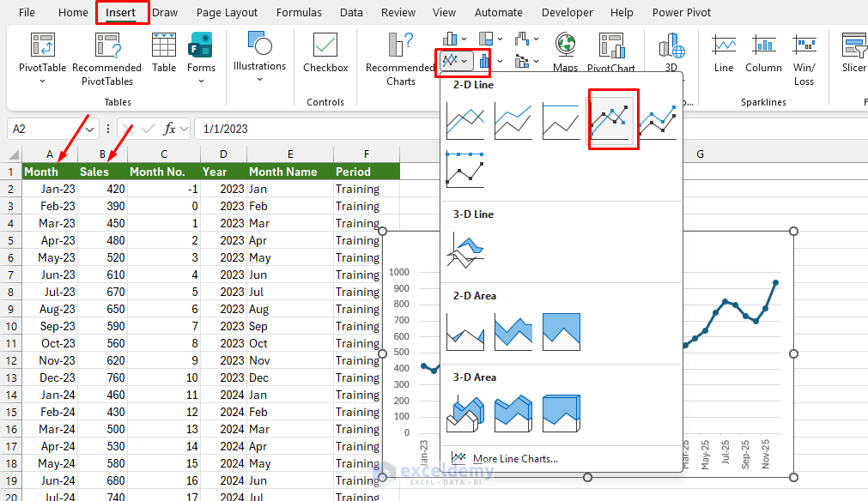Click the Period header cell

tap(367, 172)
